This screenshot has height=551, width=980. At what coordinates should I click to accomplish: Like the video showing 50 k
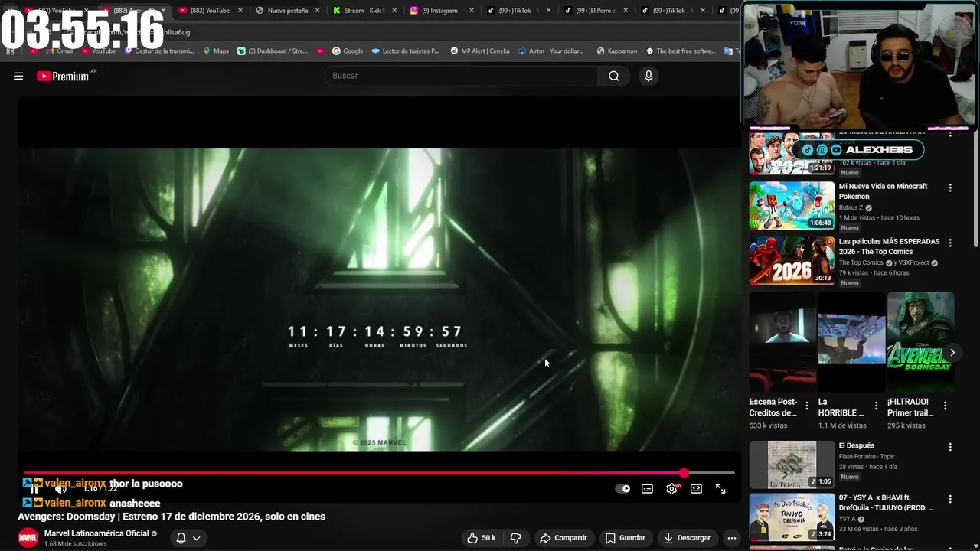pyautogui.click(x=482, y=538)
